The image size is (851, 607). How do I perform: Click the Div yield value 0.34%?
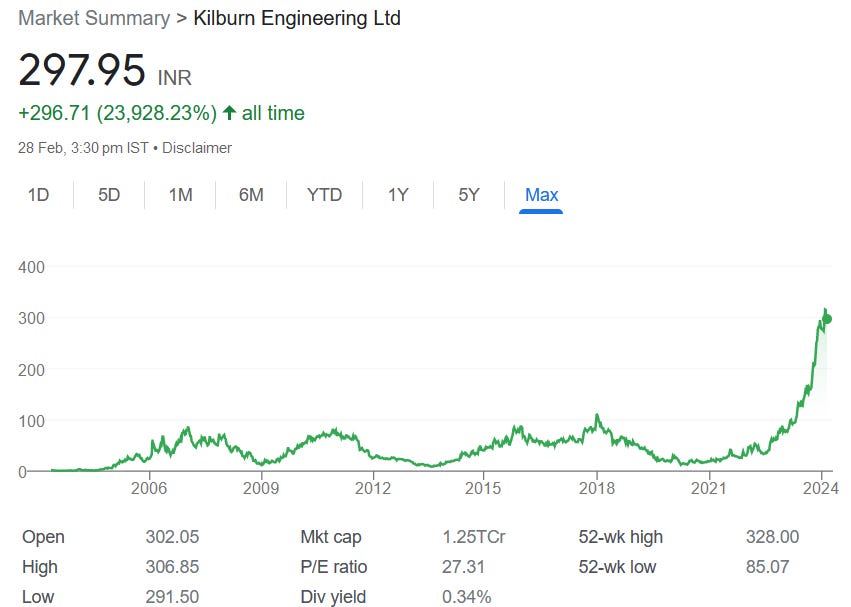(466, 597)
